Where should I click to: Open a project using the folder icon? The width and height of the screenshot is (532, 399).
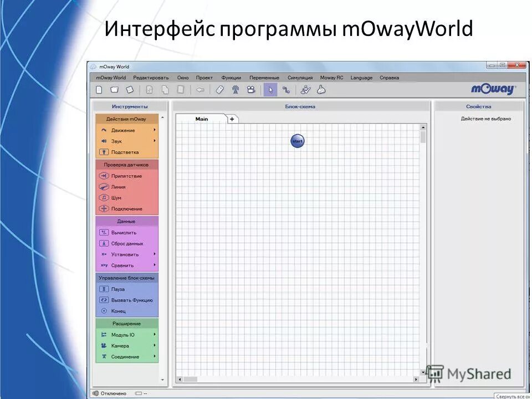[x=115, y=90]
